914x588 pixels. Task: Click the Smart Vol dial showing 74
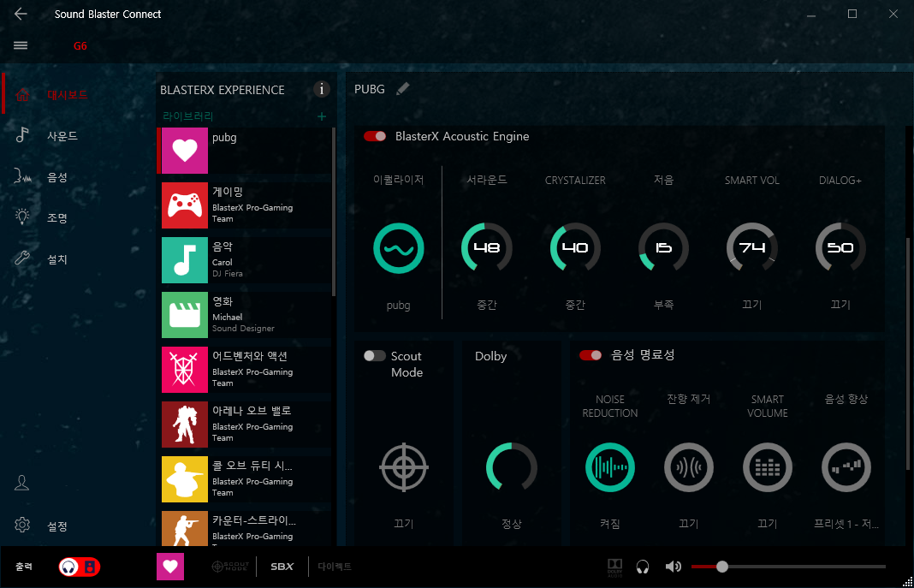[x=752, y=248]
